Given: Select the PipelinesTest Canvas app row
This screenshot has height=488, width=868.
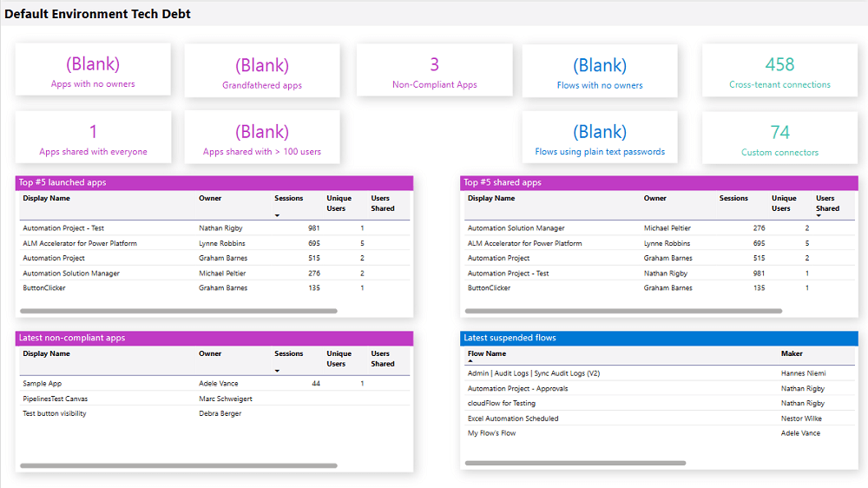Looking at the screenshot, I should pos(55,399).
